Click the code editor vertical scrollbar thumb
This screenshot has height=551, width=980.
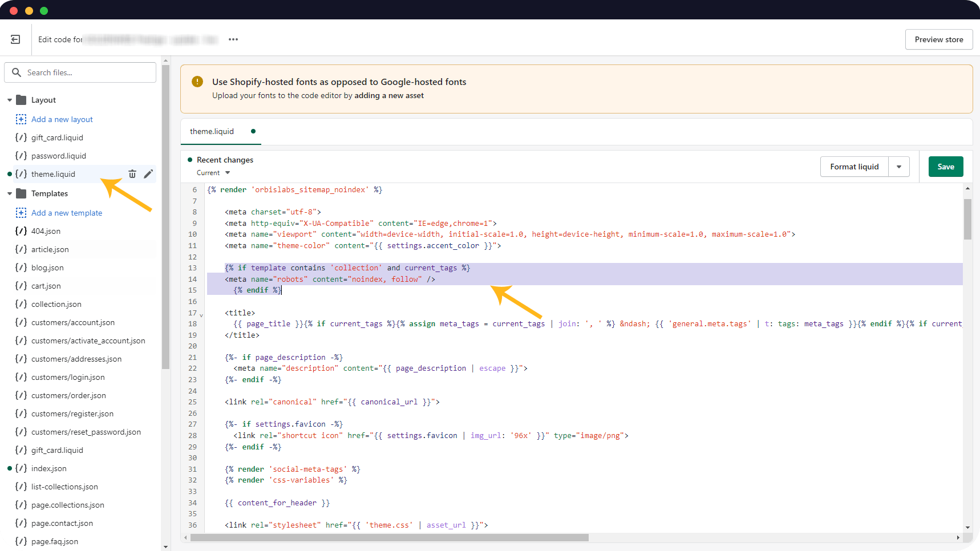click(967, 220)
